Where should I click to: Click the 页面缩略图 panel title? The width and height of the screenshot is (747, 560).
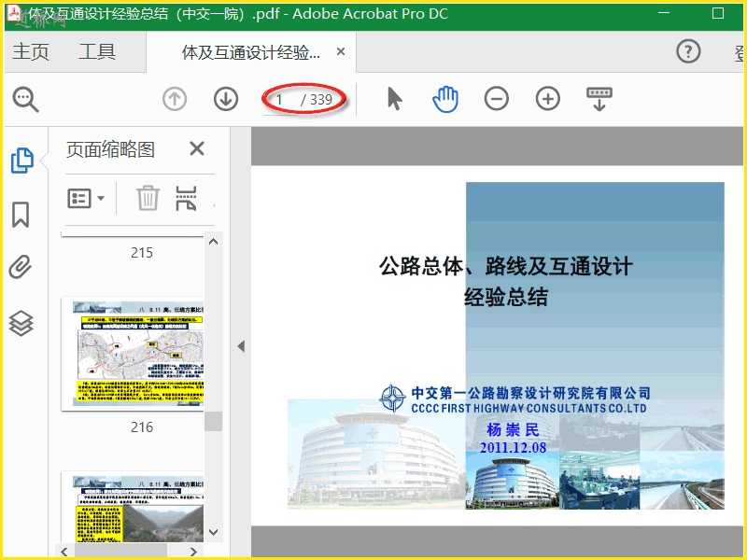click(110, 149)
